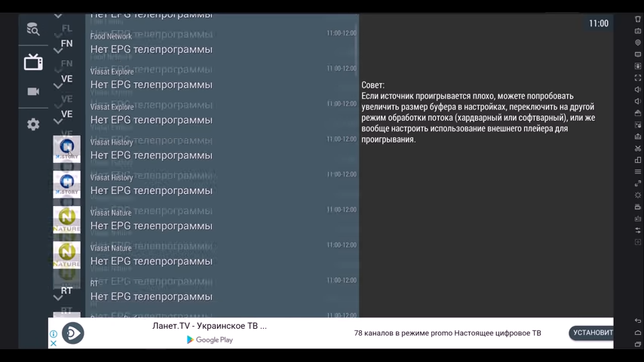Click the hamburger menu icon in right toolbar
This screenshot has height=362, width=644.
[638, 172]
